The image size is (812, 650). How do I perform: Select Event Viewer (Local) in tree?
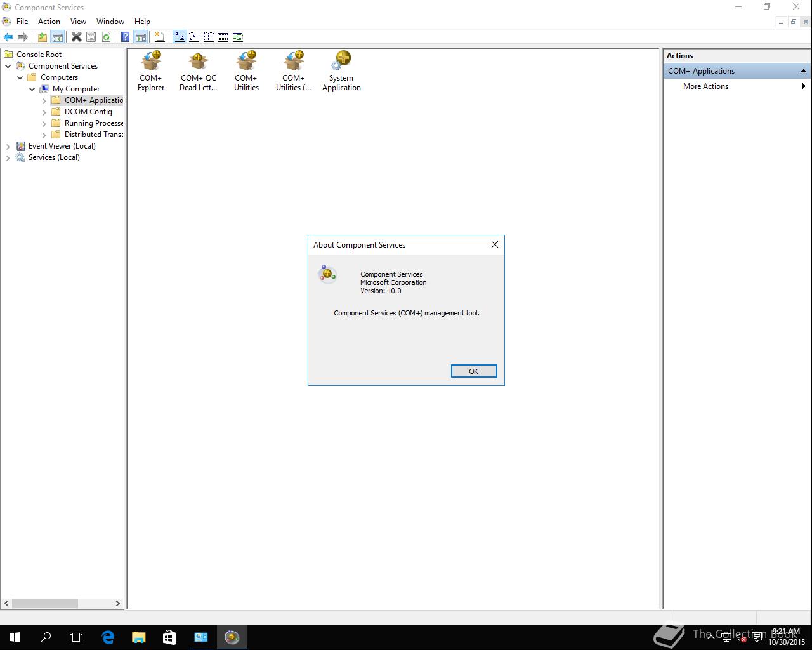pos(62,146)
